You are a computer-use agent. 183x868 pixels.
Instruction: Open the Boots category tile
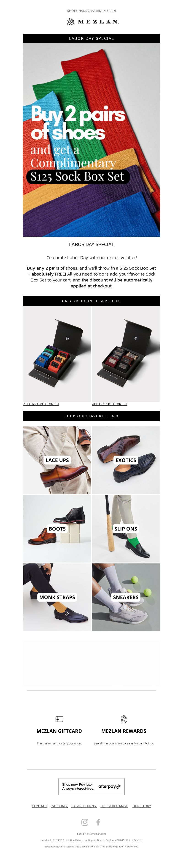point(57,529)
